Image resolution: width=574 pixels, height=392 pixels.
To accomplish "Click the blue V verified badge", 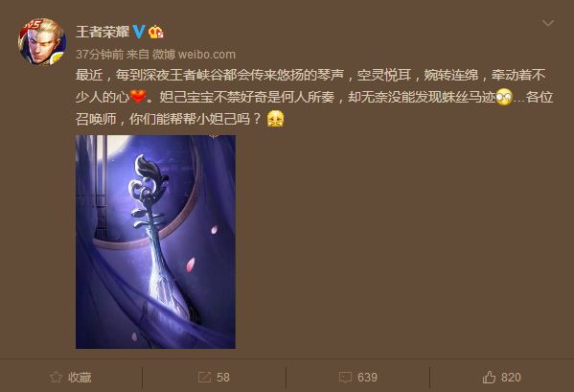I will pyautogui.click(x=138, y=32).
